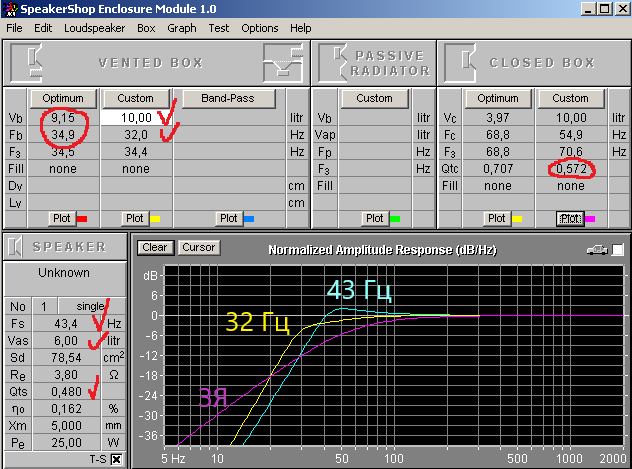Screen dimensions: 632x469
Task: Click vented Custom Fill value none
Action: pyautogui.click(x=136, y=168)
